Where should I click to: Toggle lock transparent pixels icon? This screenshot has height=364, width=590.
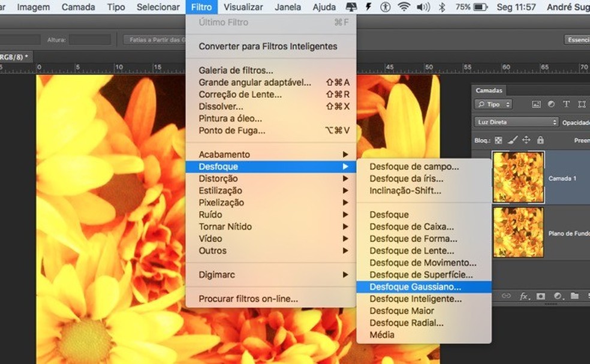[x=499, y=140]
